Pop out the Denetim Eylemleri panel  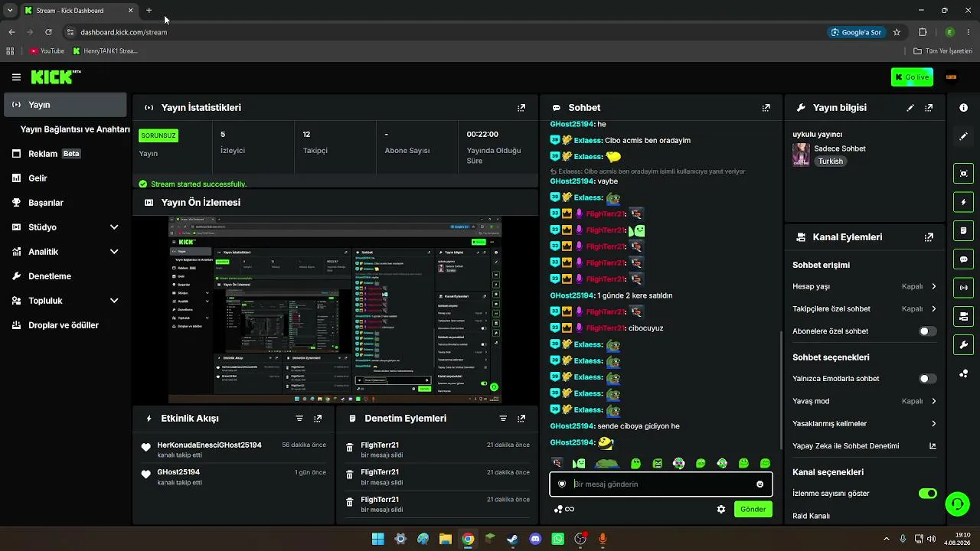(521, 419)
